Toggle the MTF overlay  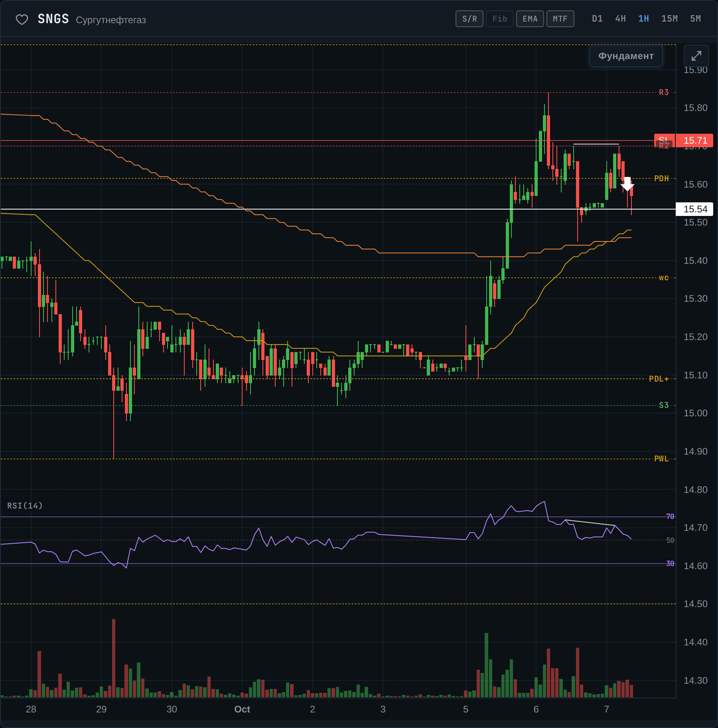[x=560, y=19]
